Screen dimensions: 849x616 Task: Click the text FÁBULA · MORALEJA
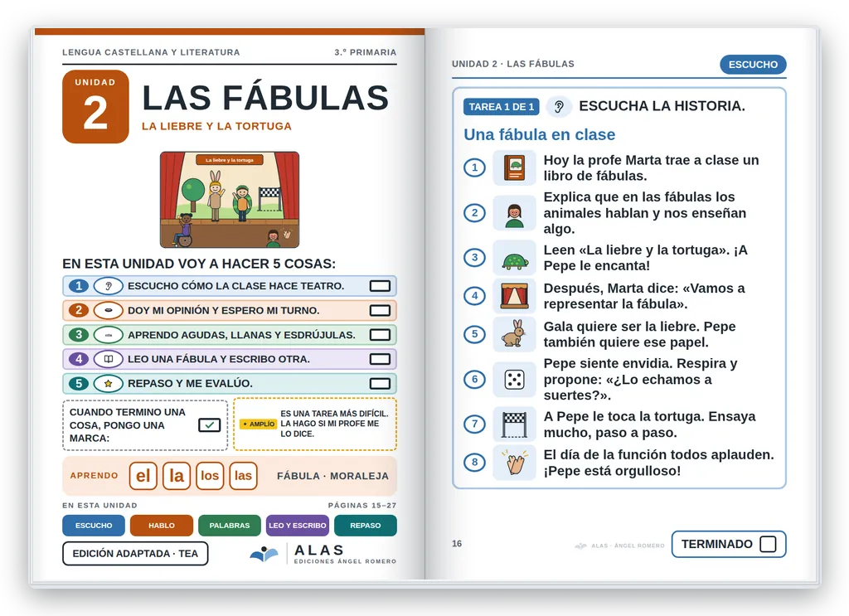(333, 476)
